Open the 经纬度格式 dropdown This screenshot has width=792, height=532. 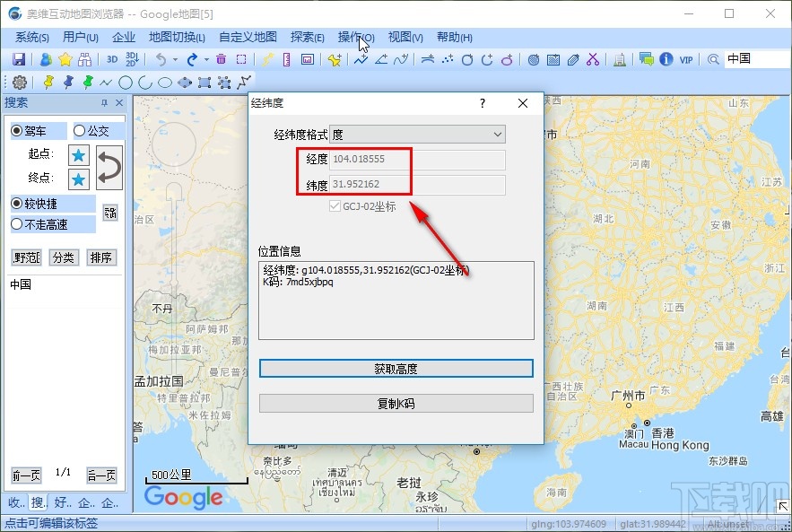(499, 134)
